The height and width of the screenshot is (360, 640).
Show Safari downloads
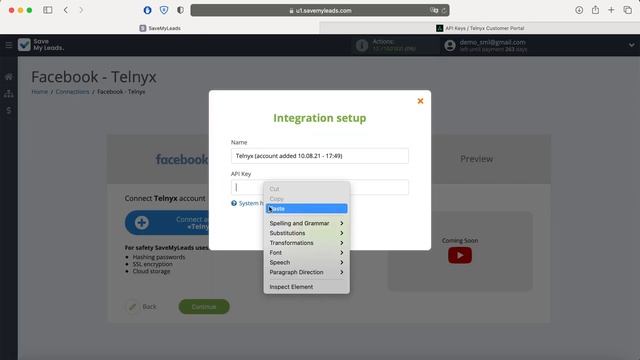[579, 10]
